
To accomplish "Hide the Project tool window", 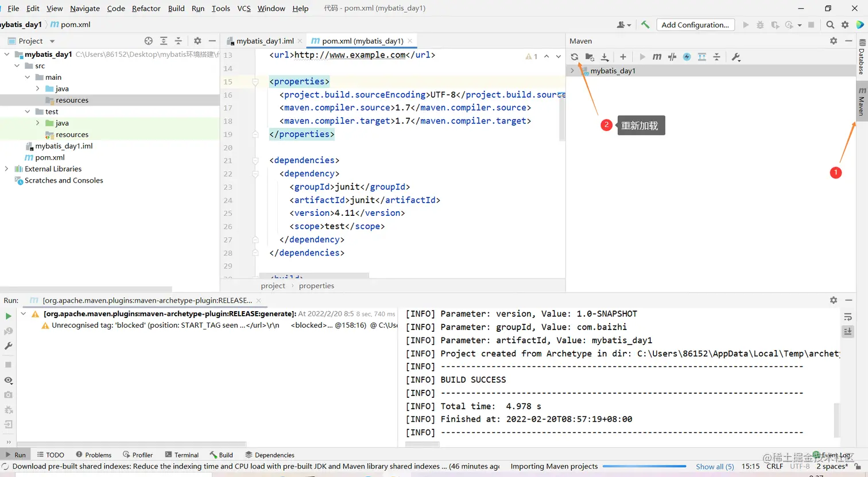I will 212,41.
